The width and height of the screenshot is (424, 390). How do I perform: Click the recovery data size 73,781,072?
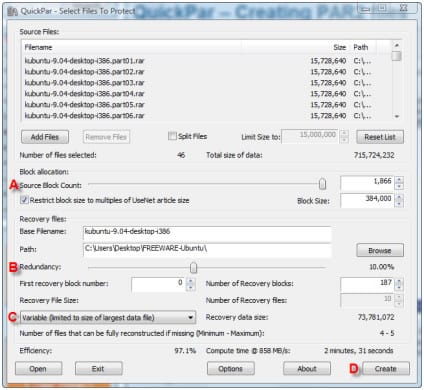coord(376,317)
